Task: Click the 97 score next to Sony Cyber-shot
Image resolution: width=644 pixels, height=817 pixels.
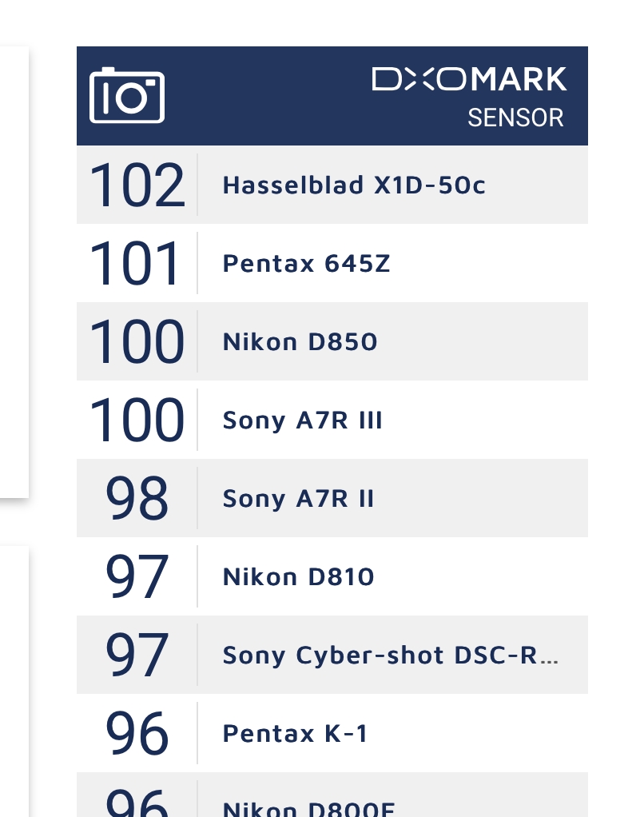Action: pos(137,656)
